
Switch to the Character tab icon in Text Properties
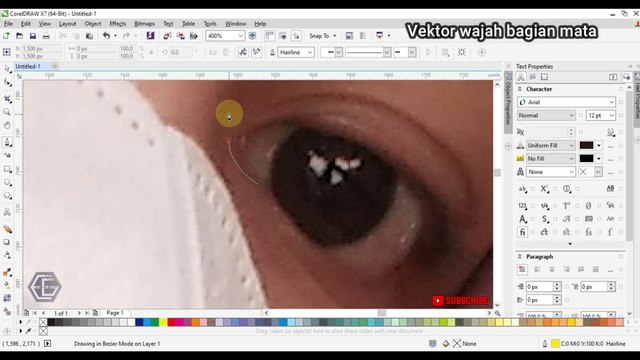click(x=521, y=77)
